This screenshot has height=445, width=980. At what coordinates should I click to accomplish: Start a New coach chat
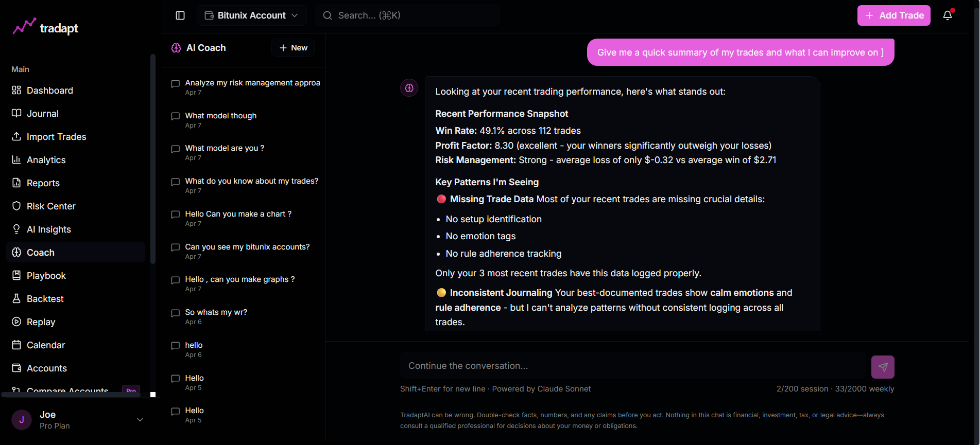[x=293, y=48]
